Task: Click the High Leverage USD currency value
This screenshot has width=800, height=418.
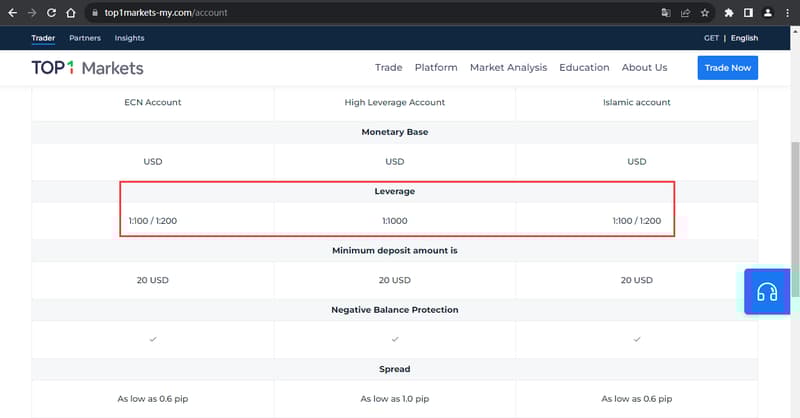Action: tap(394, 161)
